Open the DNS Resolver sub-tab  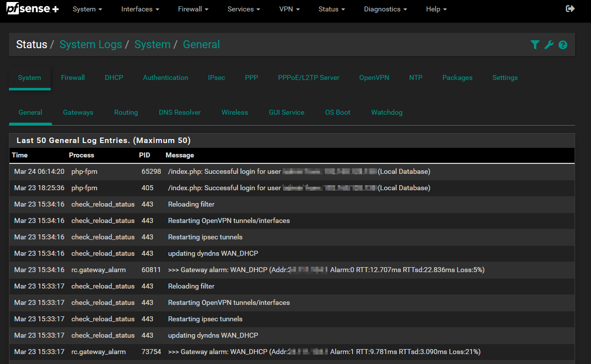pyautogui.click(x=180, y=112)
